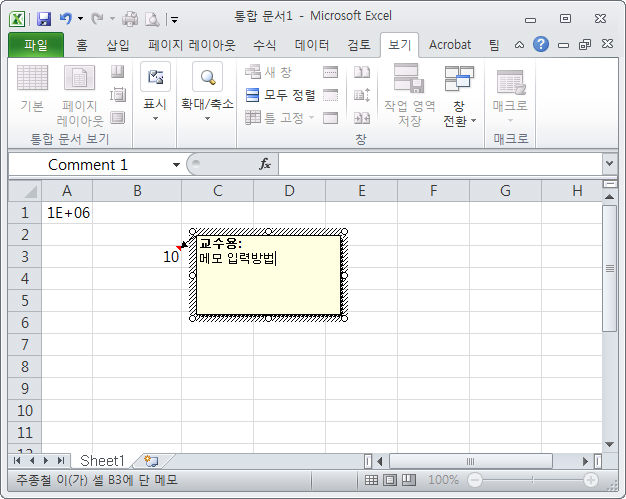This screenshot has height=499, width=626.
Task: Expand the formula bar chevron
Action: [x=609, y=163]
